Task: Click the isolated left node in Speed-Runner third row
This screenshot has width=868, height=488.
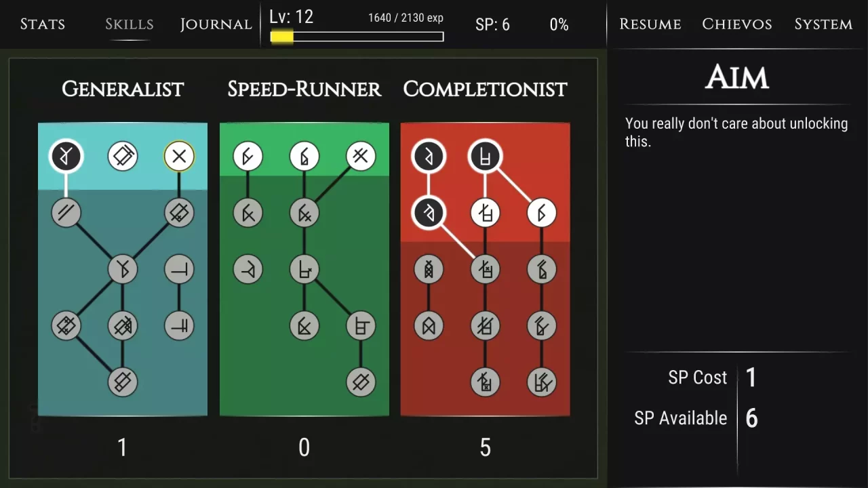Action: (248, 270)
